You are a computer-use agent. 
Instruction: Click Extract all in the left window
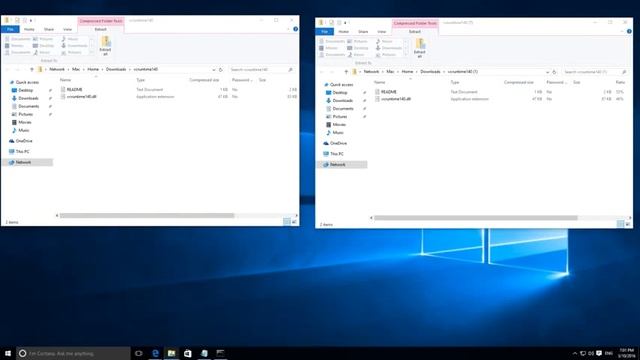(105, 45)
